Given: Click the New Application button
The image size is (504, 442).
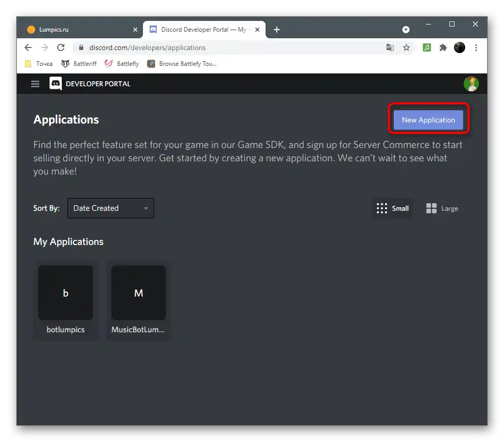Looking at the screenshot, I should 428,120.
